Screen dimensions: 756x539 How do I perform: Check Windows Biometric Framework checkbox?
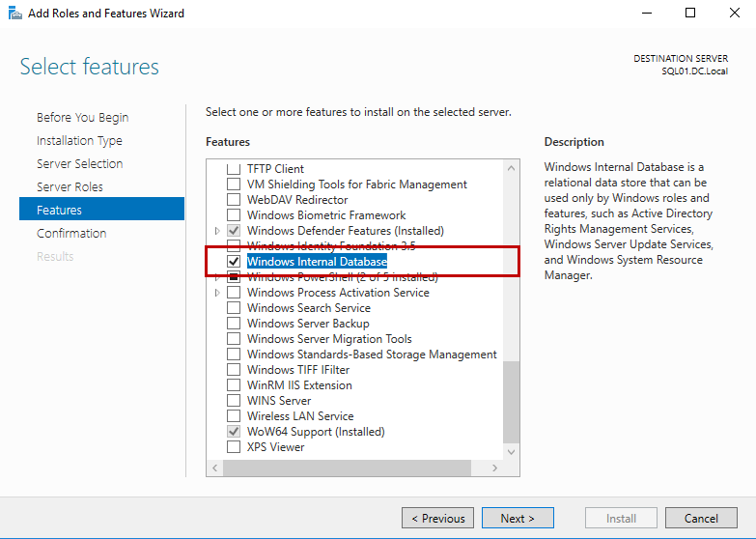pyautogui.click(x=233, y=215)
